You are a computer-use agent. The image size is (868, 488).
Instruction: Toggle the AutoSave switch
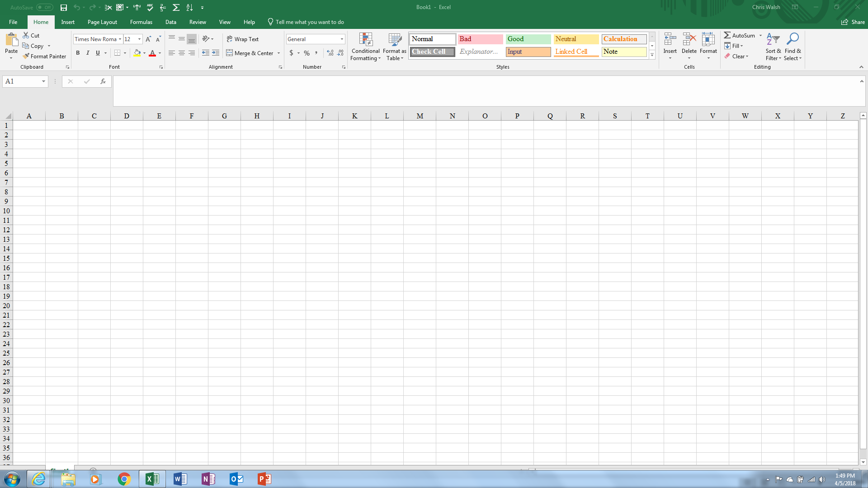44,8
